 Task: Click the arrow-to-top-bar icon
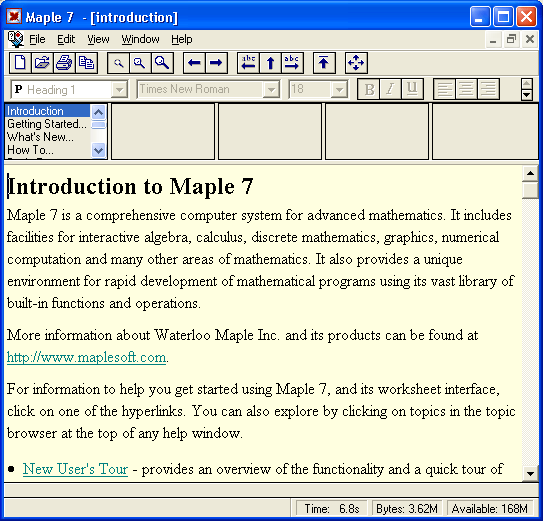(324, 63)
